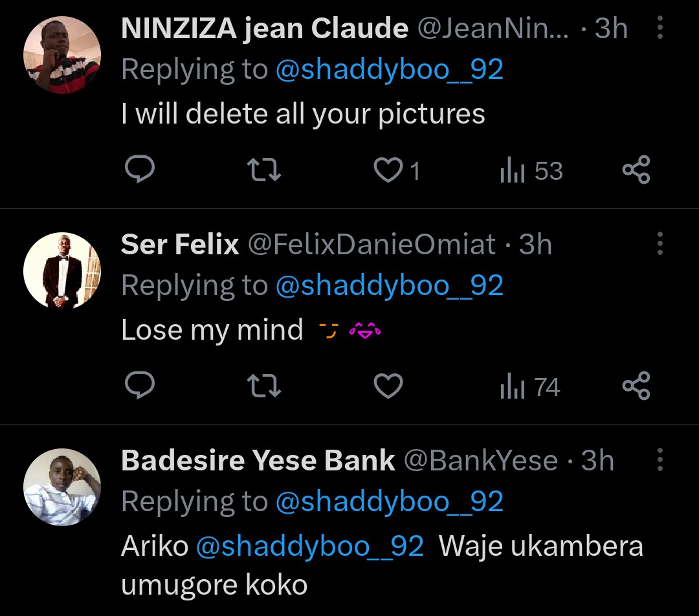This screenshot has width=699, height=616.
Task: Reply to Ser Felix's tweet
Action: click(x=139, y=387)
